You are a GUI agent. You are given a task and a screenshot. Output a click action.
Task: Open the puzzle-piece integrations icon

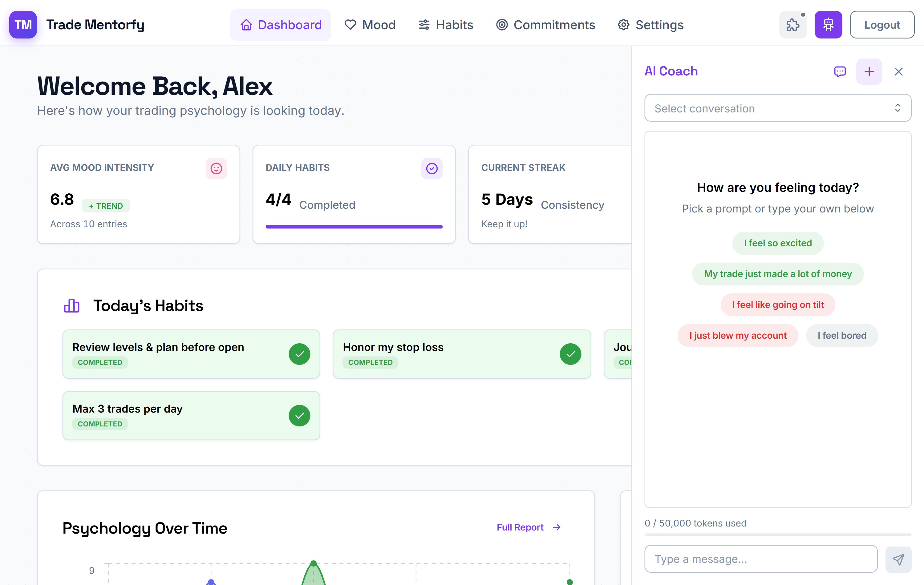tap(793, 25)
